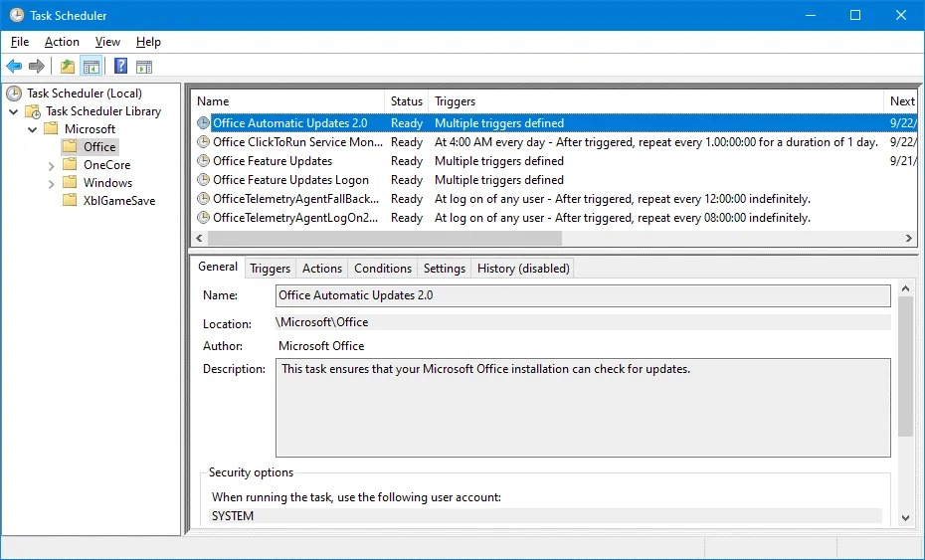This screenshot has height=560, width=925.
Task: Open the History (disabled) tab
Action: coord(523,268)
